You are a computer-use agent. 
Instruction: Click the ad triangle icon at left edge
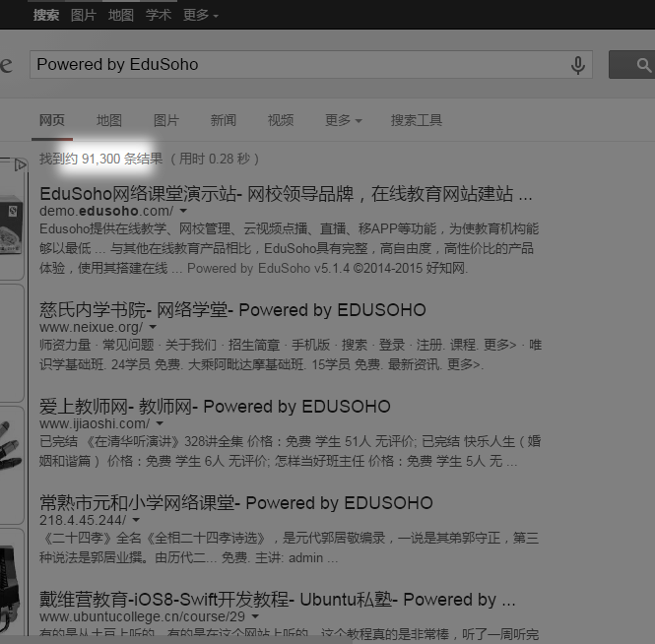20,164
